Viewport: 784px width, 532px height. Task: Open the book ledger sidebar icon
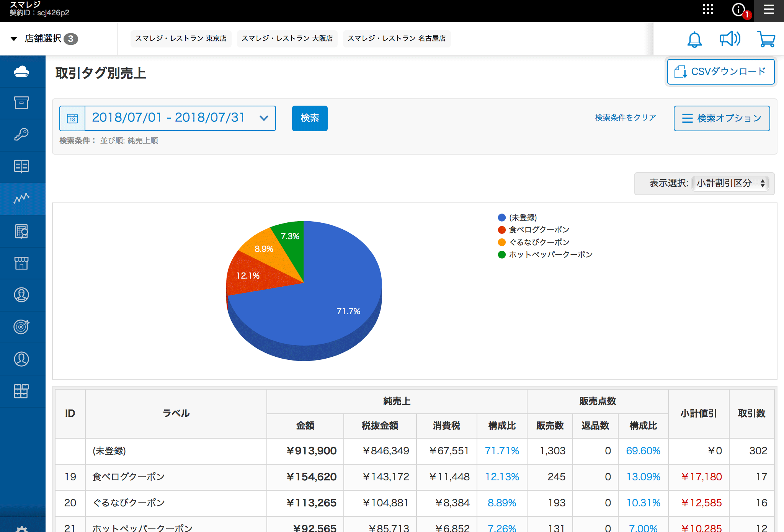21,166
